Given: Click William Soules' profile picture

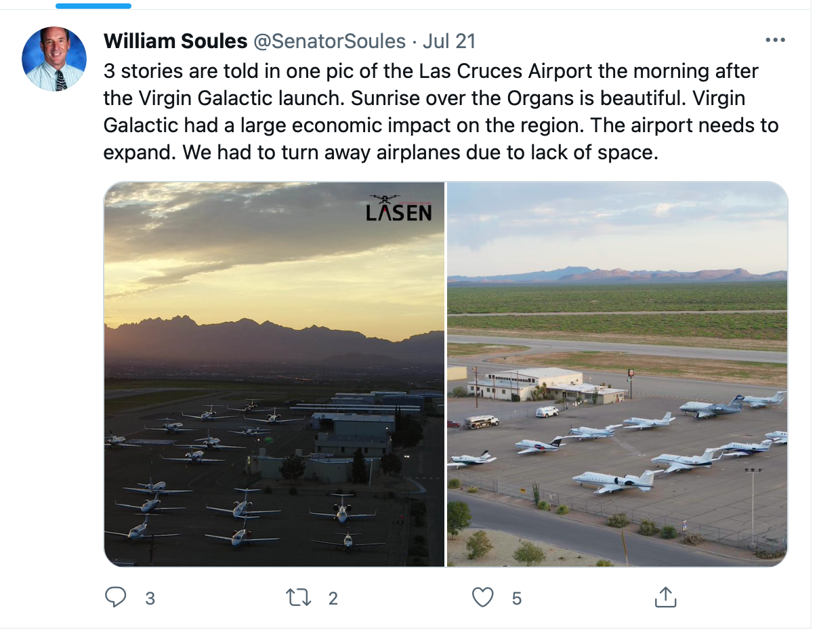Looking at the screenshot, I should (54, 59).
